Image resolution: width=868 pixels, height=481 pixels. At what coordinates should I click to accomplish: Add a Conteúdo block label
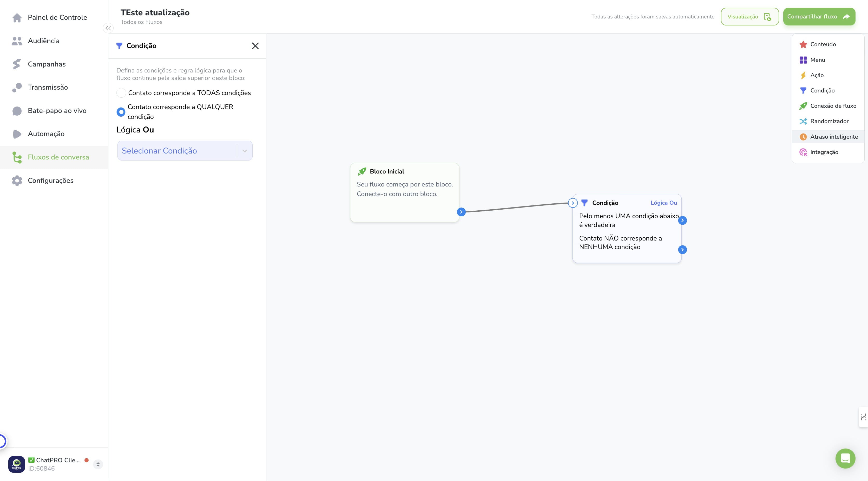tap(823, 44)
